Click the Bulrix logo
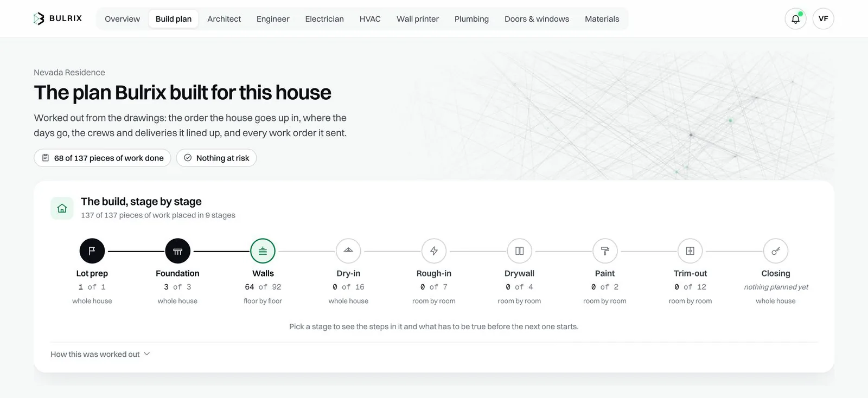Viewport: 868px width, 398px height. [x=58, y=18]
